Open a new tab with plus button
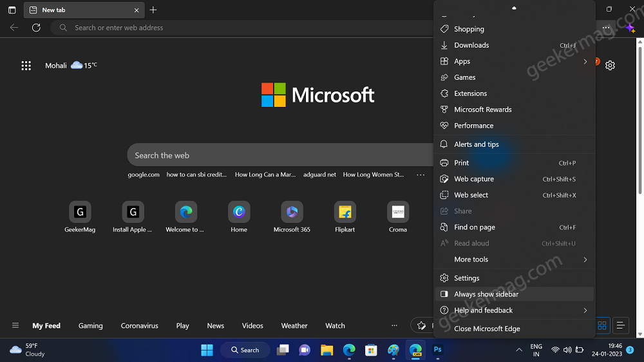This screenshot has width=644, height=362. (x=153, y=10)
